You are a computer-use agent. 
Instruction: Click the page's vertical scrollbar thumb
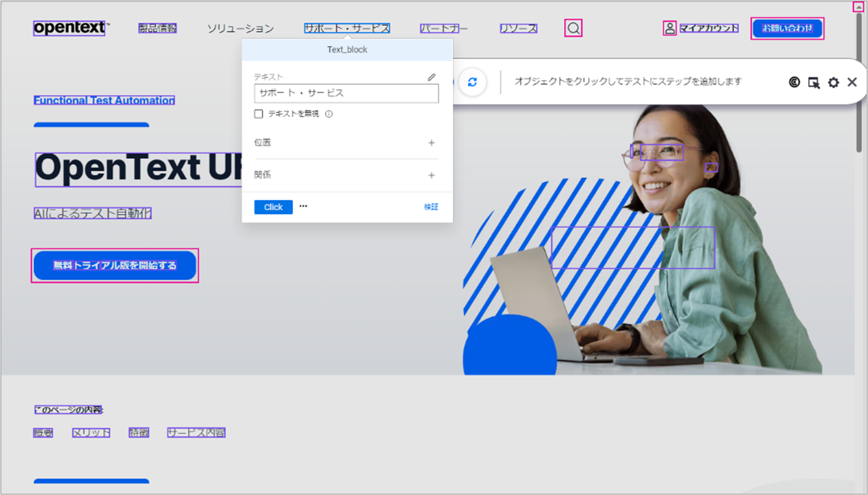859,83
